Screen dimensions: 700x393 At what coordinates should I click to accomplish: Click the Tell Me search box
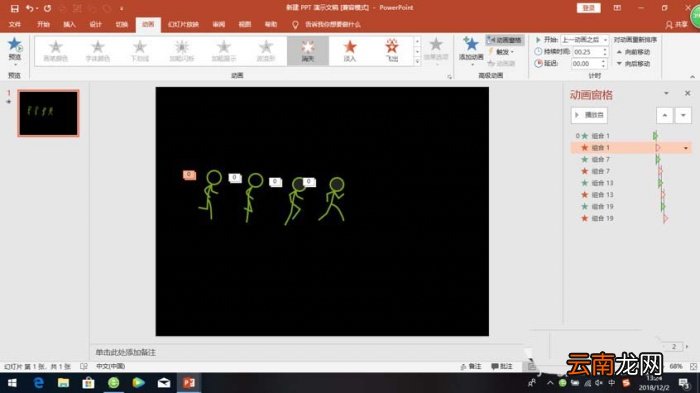tap(333, 25)
